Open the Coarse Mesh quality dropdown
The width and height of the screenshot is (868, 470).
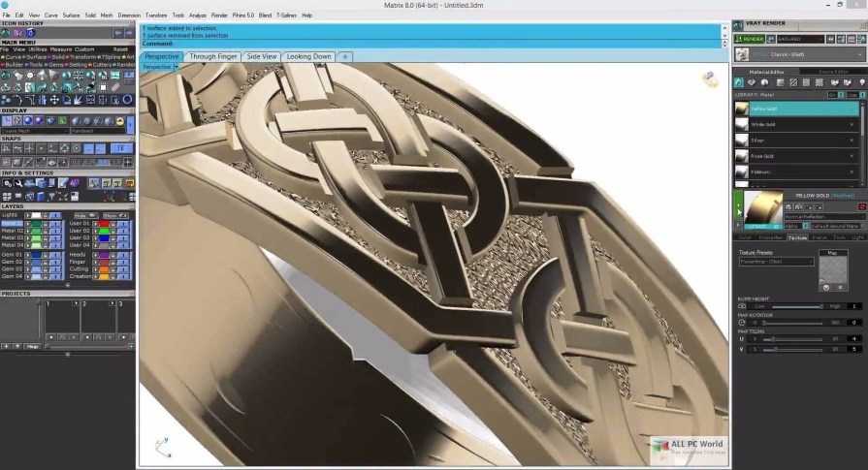34,131
